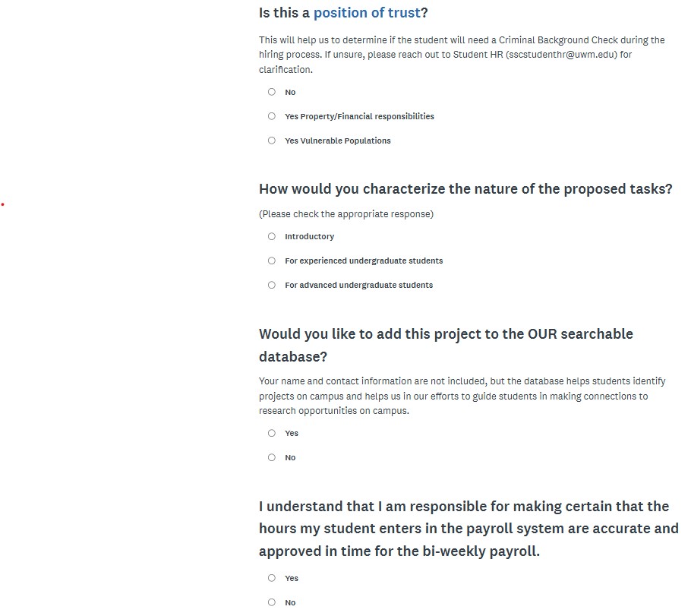Select "No" for position of trust question

pyautogui.click(x=271, y=92)
